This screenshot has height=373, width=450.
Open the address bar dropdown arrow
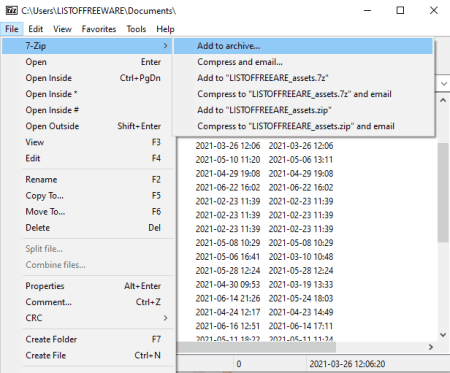(444, 84)
